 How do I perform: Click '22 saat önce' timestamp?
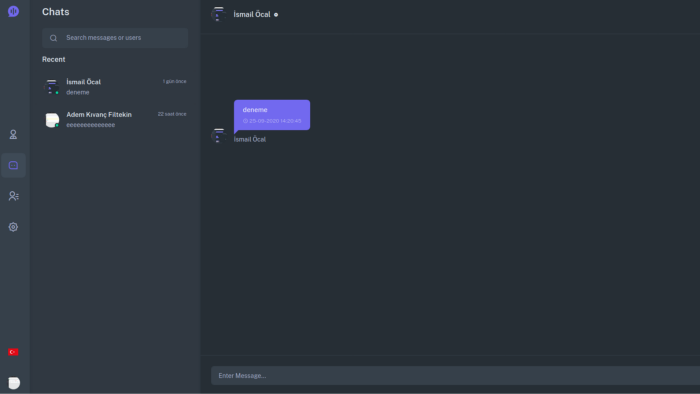click(172, 114)
